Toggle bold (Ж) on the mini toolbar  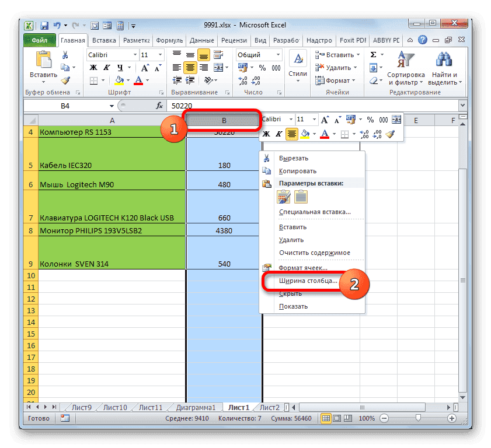click(267, 134)
